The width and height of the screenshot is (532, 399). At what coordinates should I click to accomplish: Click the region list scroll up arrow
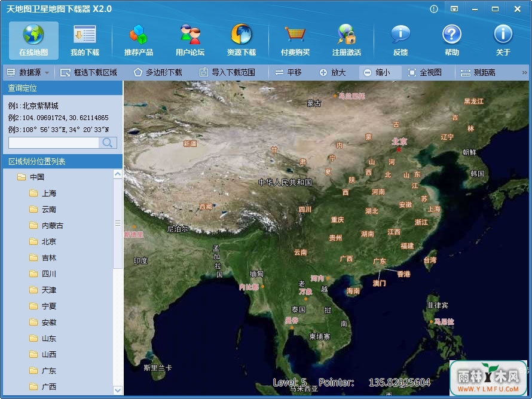coord(118,174)
